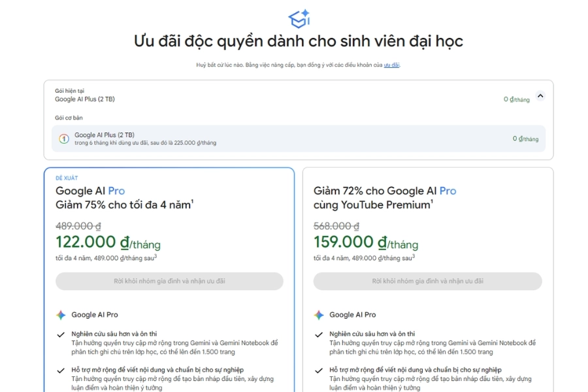Click 'cùng YouTube Premium' heading
Viewport: 588px width, 392px height.
[x=373, y=204]
